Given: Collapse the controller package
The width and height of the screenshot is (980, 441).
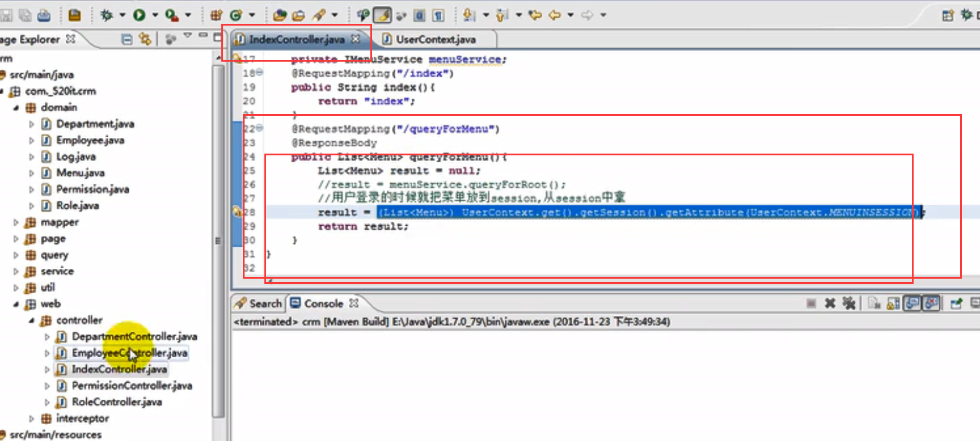Looking at the screenshot, I should 31,321.
